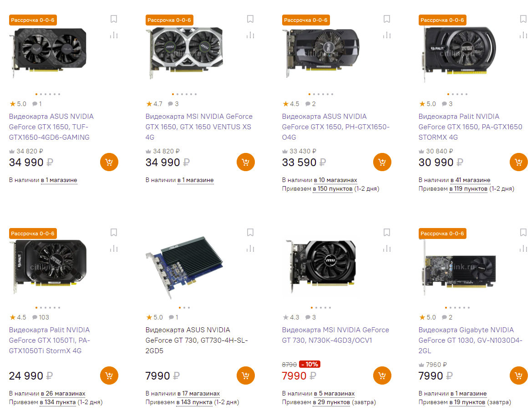Add MSI GTX 1650 VENTUS to cart
The image size is (532, 416).
click(x=246, y=162)
